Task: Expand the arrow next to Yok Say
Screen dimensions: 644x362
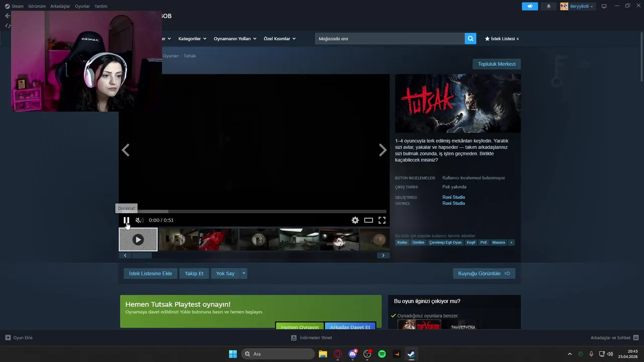Action: [x=244, y=274]
